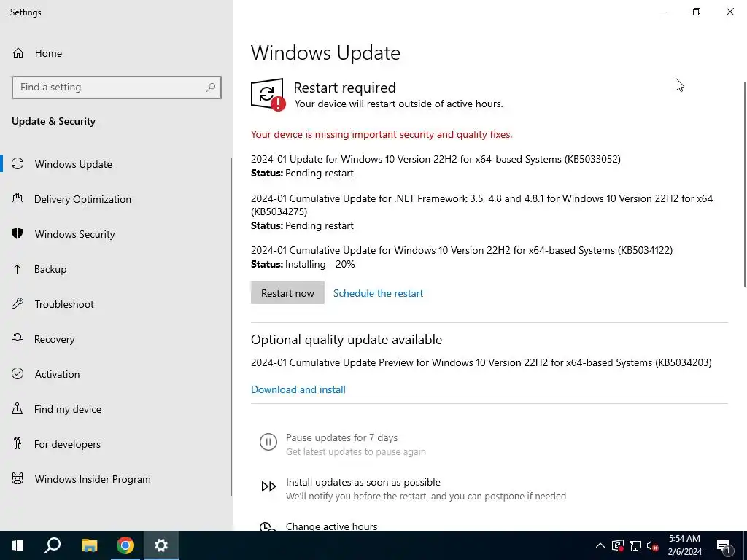Click the security alert tray icon
The image size is (747, 560).
coord(618,545)
